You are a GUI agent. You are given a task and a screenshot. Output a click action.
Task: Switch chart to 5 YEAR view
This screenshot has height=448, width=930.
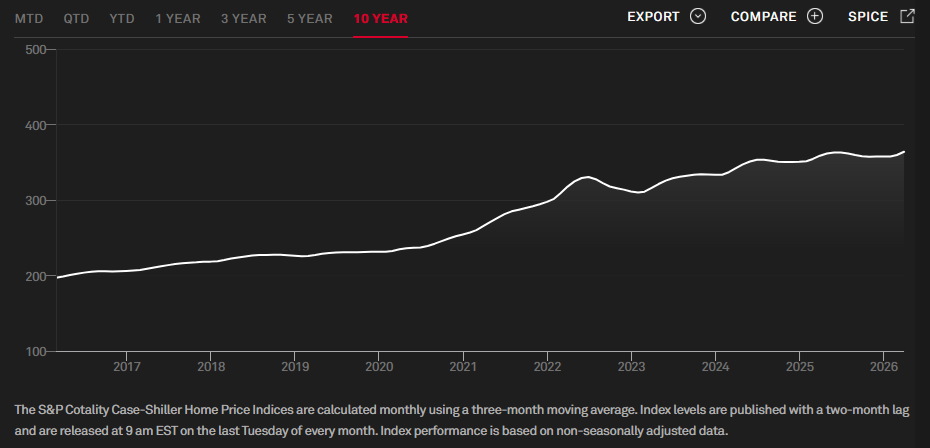(310, 18)
